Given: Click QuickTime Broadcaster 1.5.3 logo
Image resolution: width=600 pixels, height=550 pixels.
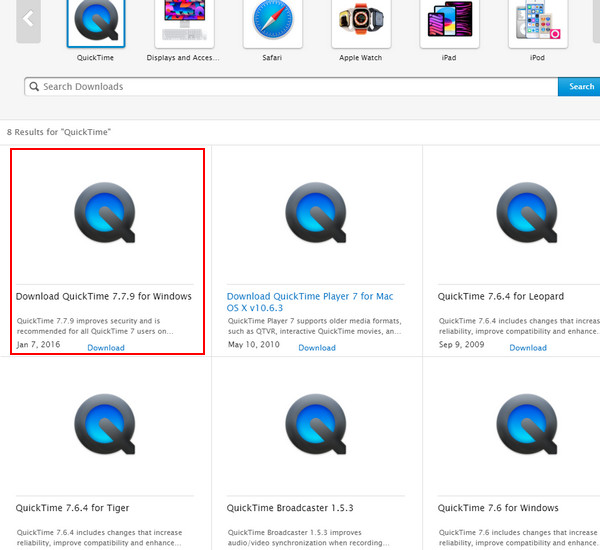Looking at the screenshot, I should (316, 424).
